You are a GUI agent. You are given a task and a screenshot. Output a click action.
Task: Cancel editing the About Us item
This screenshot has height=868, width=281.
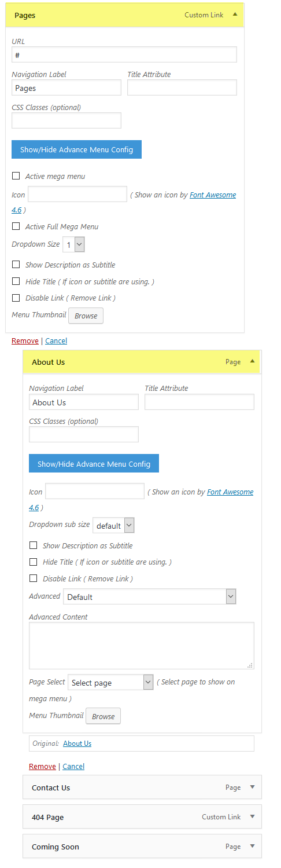pyautogui.click(x=73, y=766)
